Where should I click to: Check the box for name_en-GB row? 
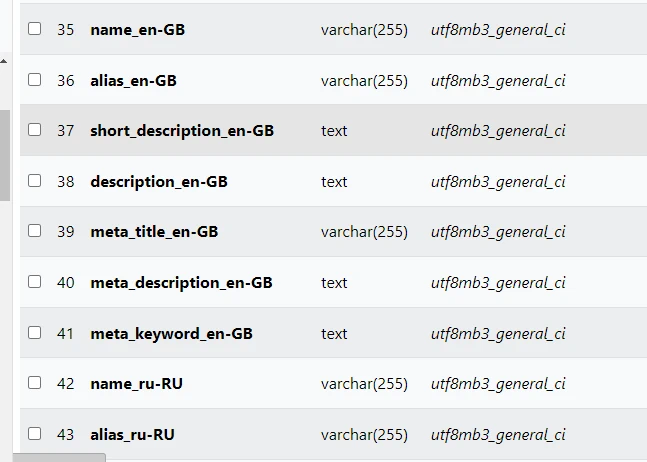35,29
